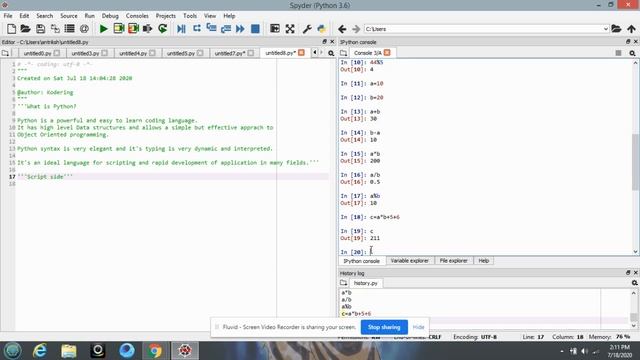Open the Projects menu
This screenshot has width=640, height=360.
click(165, 16)
